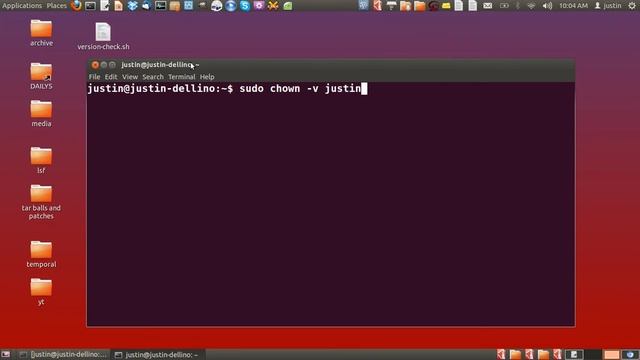
Task: Switch to second justin@justin-dellino taskbar window
Action: pyautogui.click(x=157, y=355)
